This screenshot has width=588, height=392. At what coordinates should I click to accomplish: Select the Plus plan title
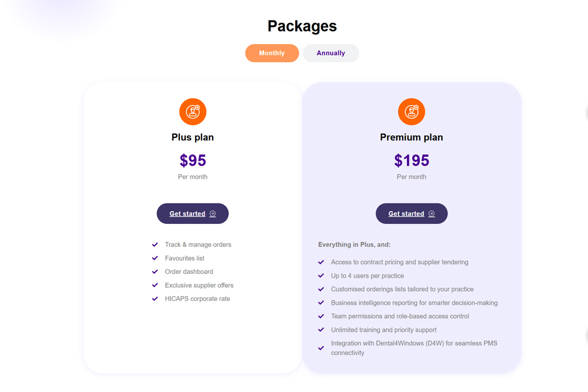click(193, 138)
